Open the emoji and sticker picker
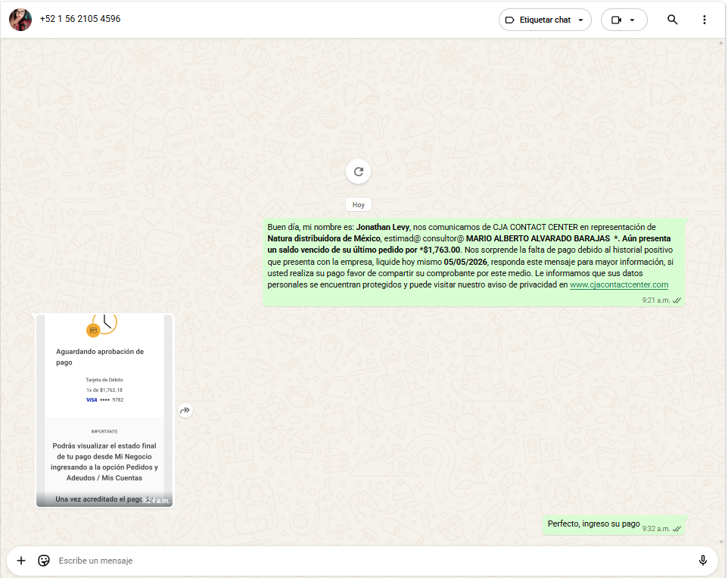The width and height of the screenshot is (728, 578). pos(44,561)
